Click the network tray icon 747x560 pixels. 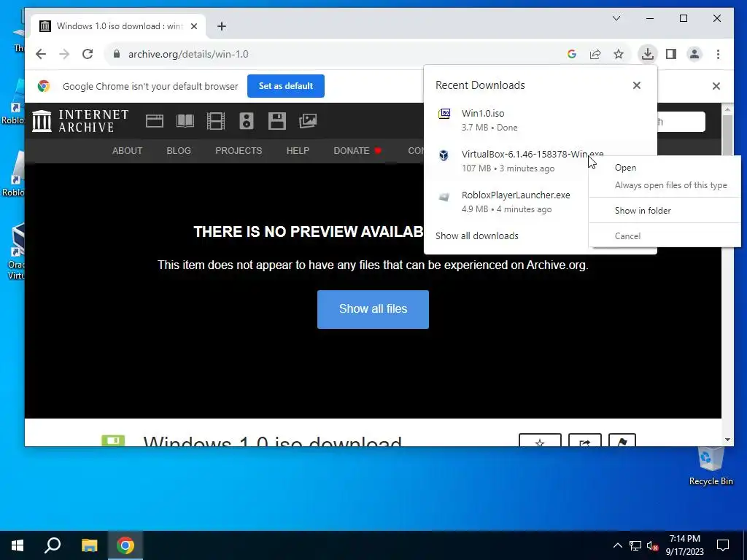(x=635, y=545)
